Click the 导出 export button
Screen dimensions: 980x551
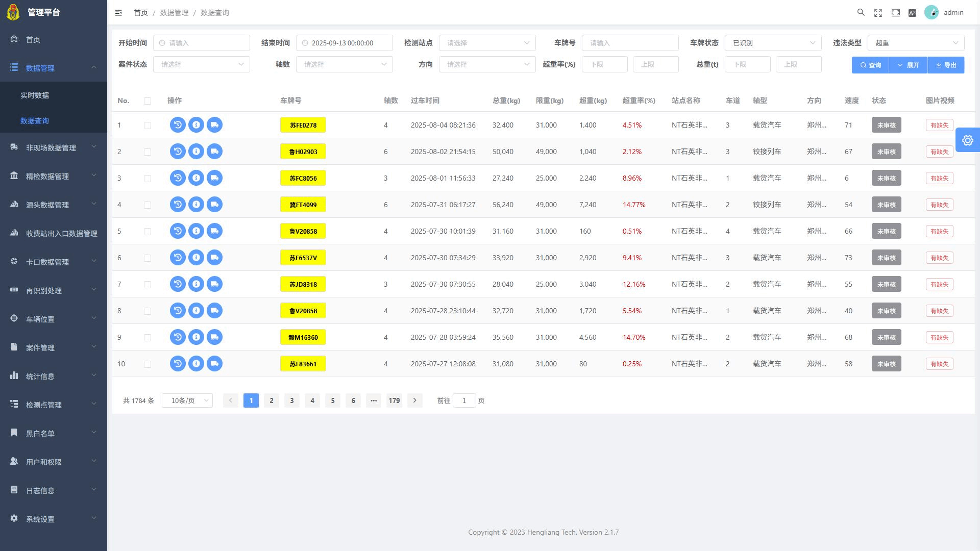pyautogui.click(x=946, y=65)
